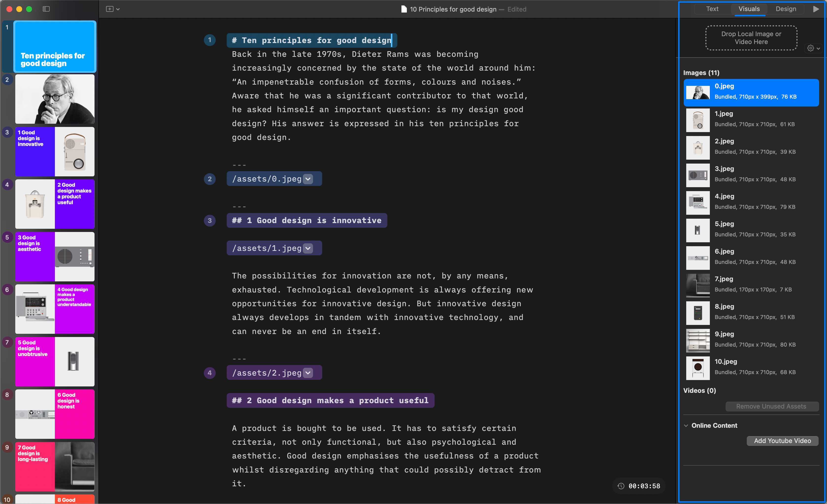Click the add slide plus icon
Viewport: 827px width, 504px height.
110,9
